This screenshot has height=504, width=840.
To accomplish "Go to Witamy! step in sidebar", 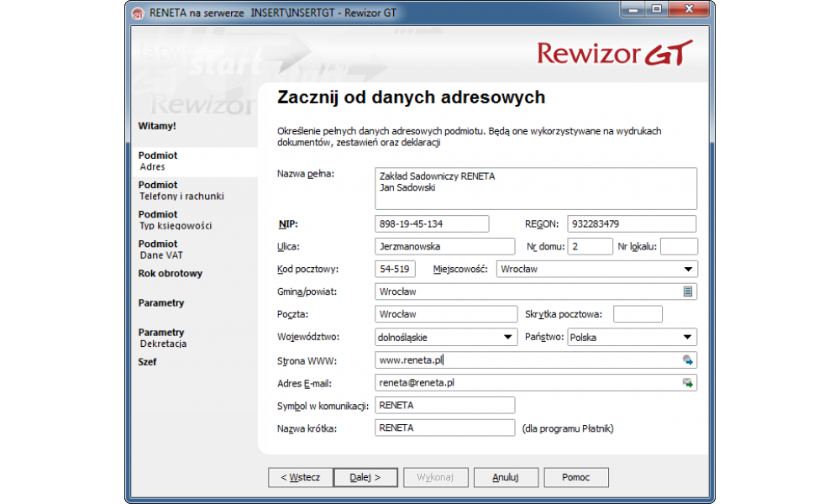I will pos(157,126).
